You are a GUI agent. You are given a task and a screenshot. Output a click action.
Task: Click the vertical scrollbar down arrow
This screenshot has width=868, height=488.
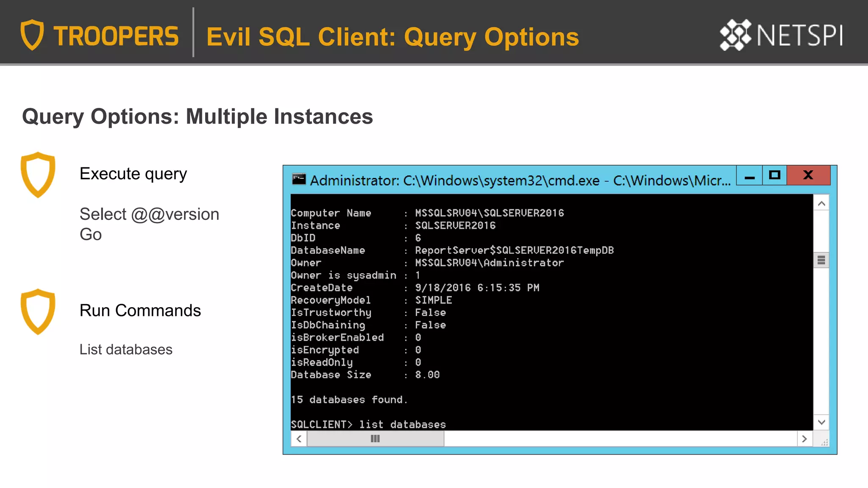click(821, 422)
